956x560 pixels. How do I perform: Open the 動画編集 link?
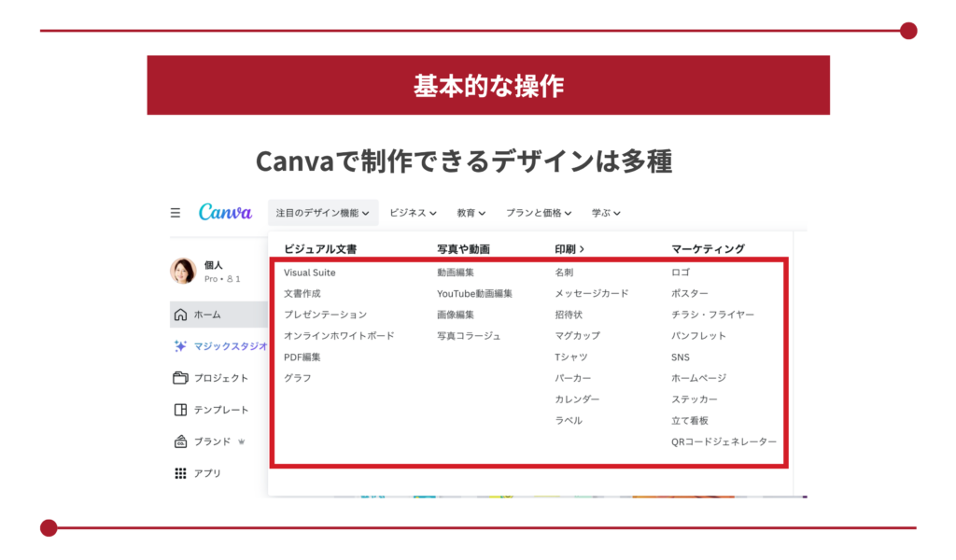[x=456, y=273]
